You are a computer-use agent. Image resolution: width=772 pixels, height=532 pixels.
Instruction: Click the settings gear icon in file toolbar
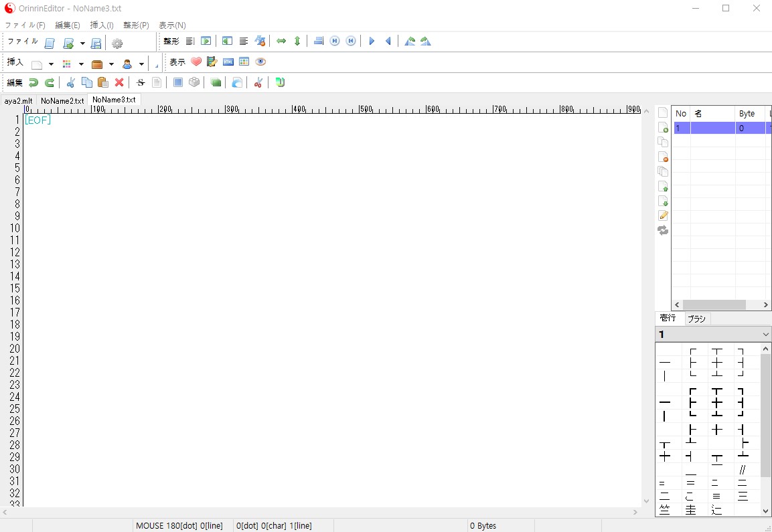pyautogui.click(x=117, y=43)
